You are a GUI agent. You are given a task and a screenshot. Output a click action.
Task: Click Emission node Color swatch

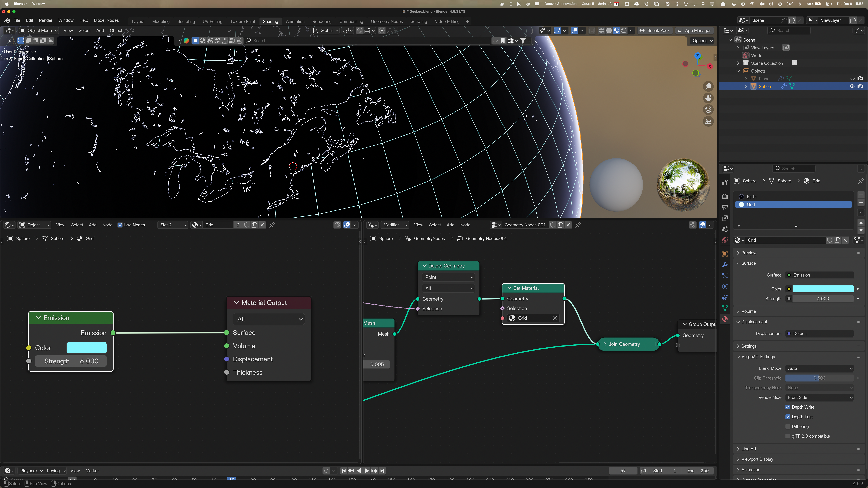[87, 348]
